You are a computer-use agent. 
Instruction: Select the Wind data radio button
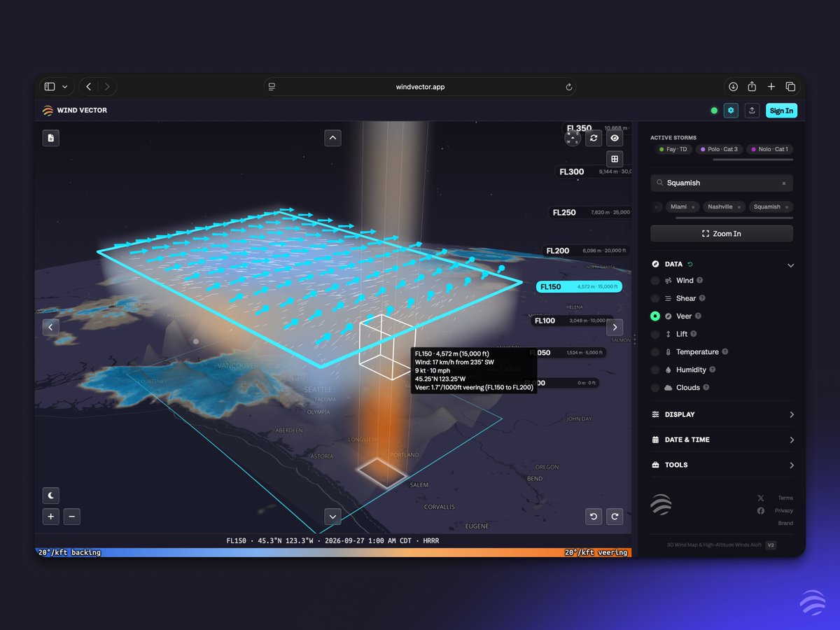click(x=655, y=281)
